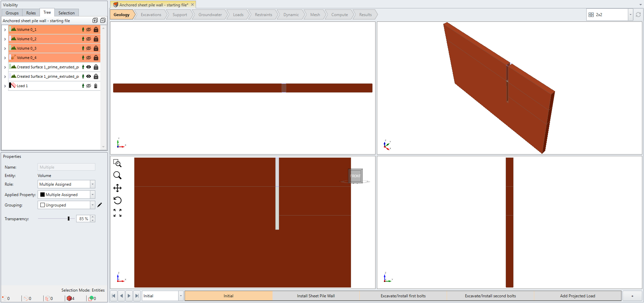Select the Zoom Box tool in viewport
Screen dimensions: 644x303
[x=117, y=163]
